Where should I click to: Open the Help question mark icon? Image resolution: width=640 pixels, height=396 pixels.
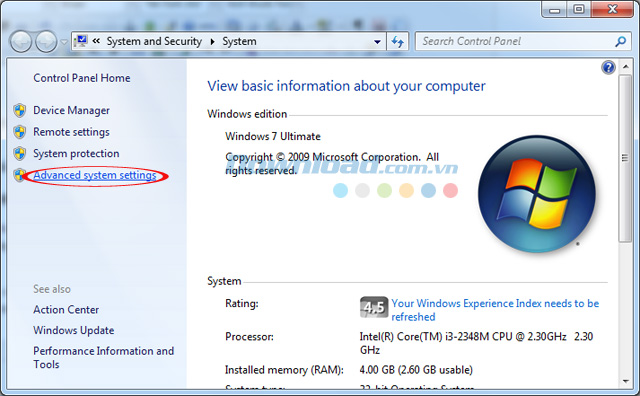(x=608, y=67)
